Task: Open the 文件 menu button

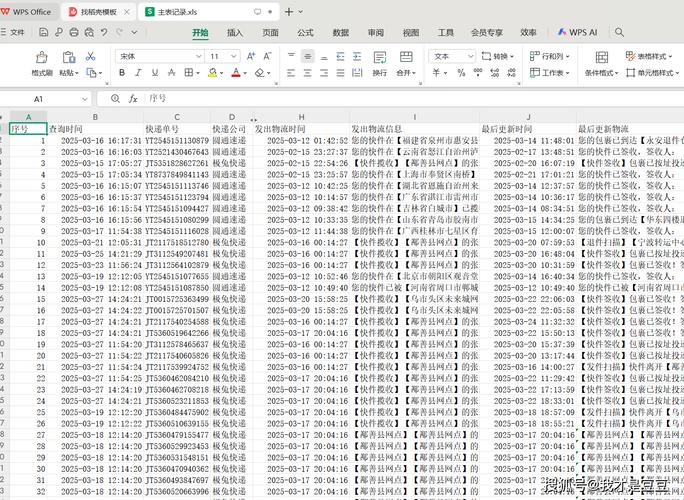Action: pyautogui.click(x=14, y=32)
